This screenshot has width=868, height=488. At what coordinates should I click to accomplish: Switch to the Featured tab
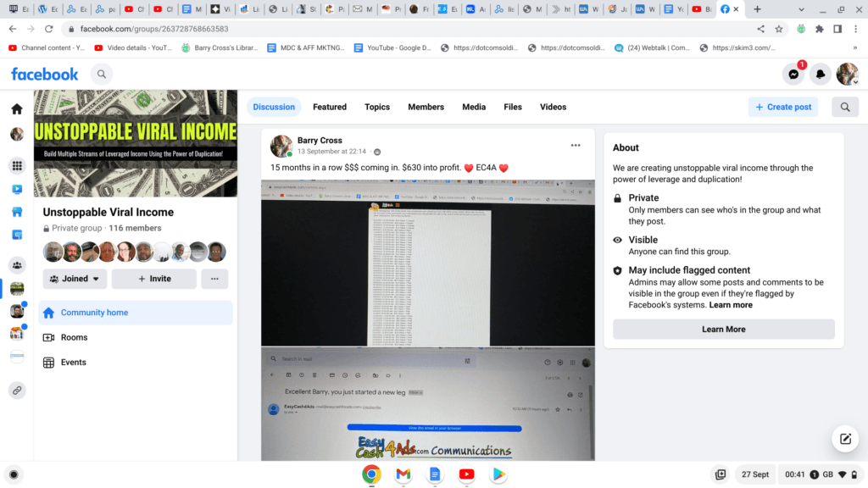[x=330, y=107]
